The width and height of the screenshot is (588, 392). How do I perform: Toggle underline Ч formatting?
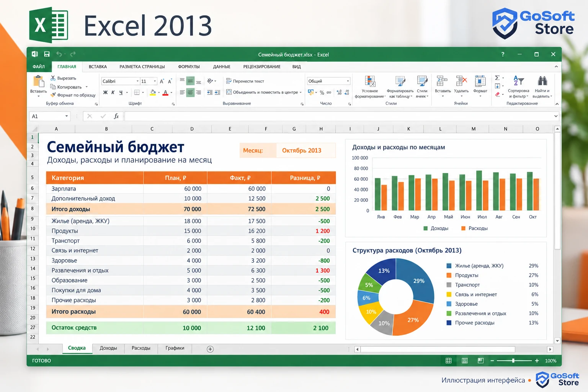(x=121, y=92)
